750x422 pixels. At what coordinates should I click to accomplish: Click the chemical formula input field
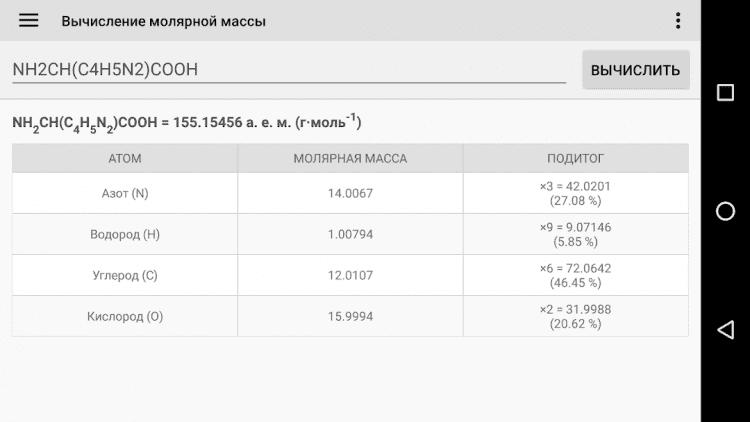[288, 69]
